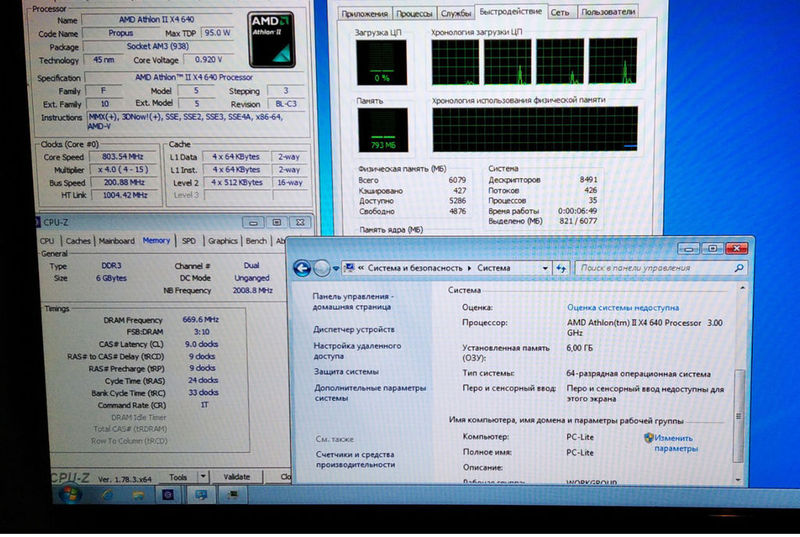
Task: Expand the address bar history dropdown
Action: pos(545,268)
